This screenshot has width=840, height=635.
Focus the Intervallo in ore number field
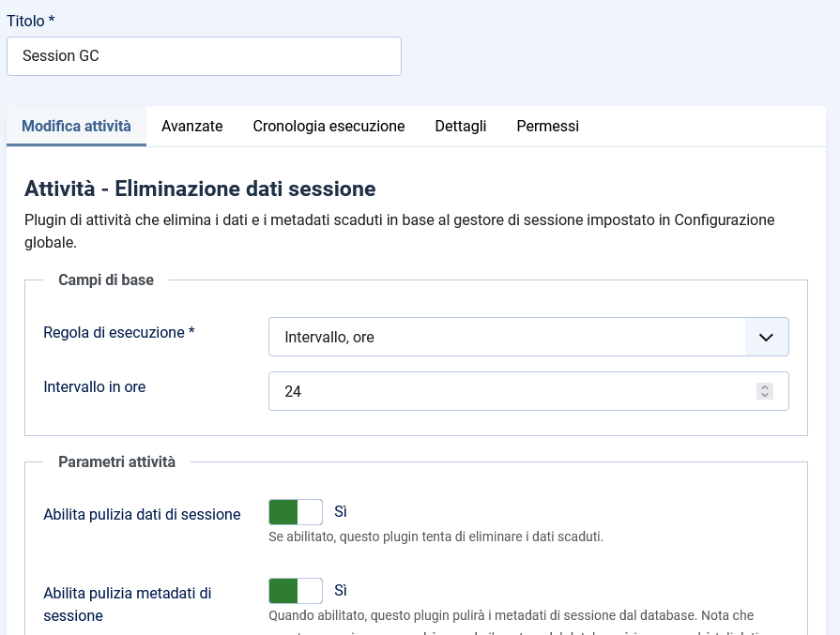pos(507,391)
